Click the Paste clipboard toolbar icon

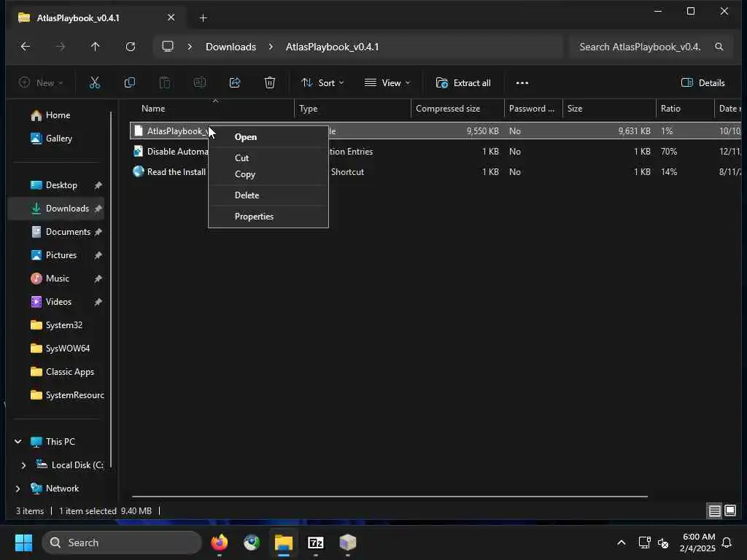165,83
